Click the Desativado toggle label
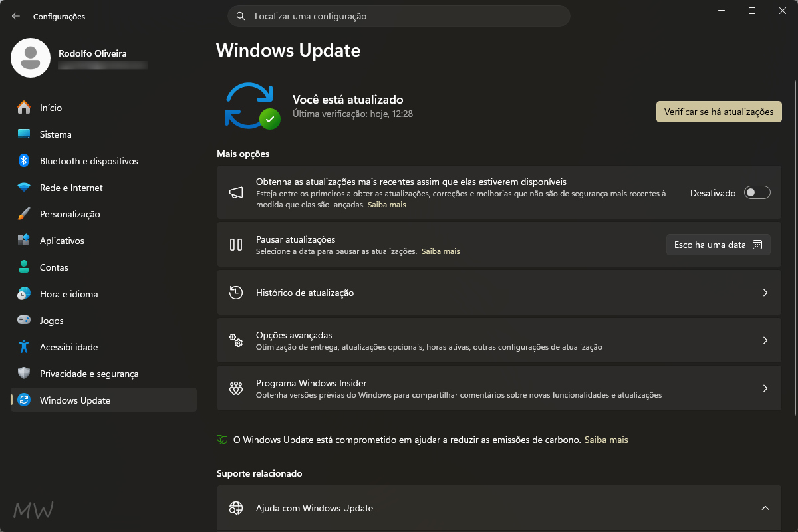798x532 pixels. click(713, 193)
